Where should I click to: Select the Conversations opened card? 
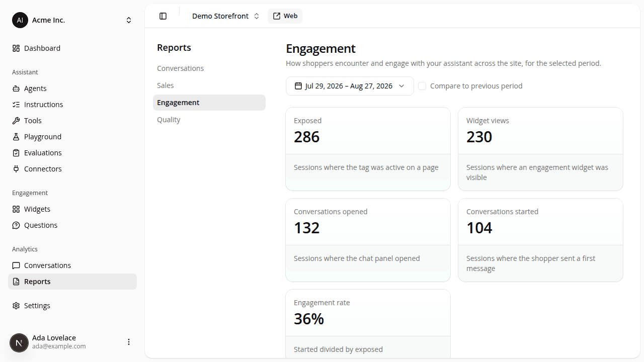tap(368, 240)
